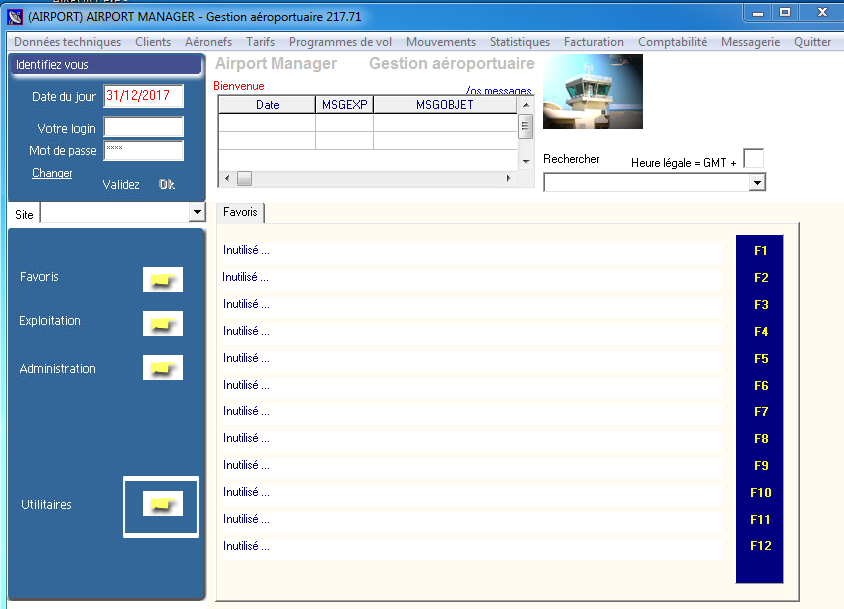Viewport: 844px width, 609px height.
Task: Open the Administration folder icon
Action: click(x=162, y=368)
